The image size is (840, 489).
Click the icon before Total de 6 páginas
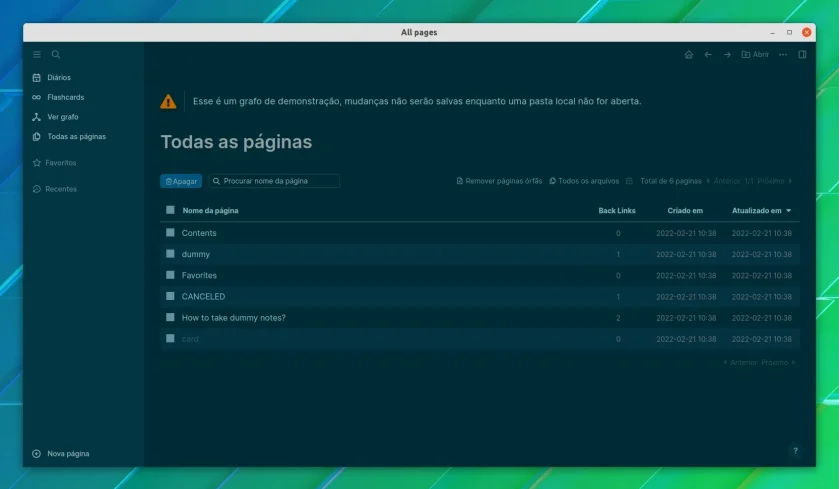[629, 181]
